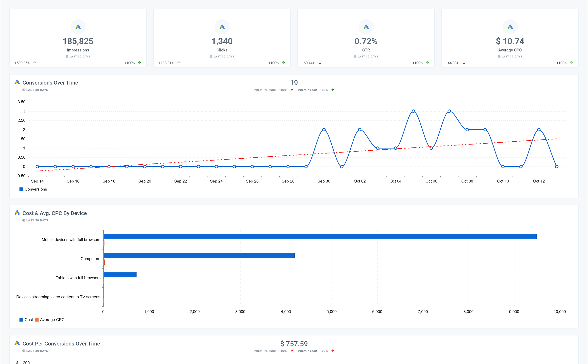Click the 5,000 x-axis tick label

click(x=331, y=312)
